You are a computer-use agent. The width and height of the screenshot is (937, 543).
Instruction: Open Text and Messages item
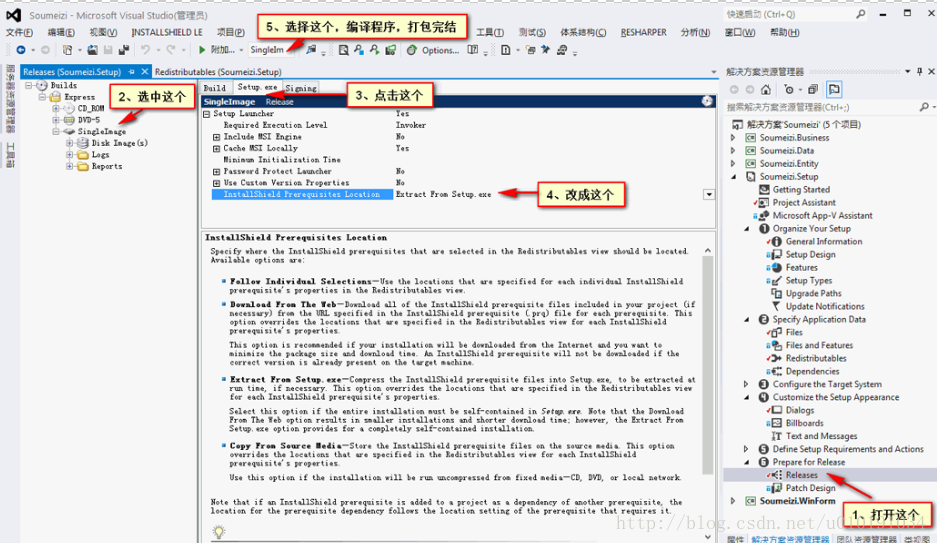coord(821,436)
